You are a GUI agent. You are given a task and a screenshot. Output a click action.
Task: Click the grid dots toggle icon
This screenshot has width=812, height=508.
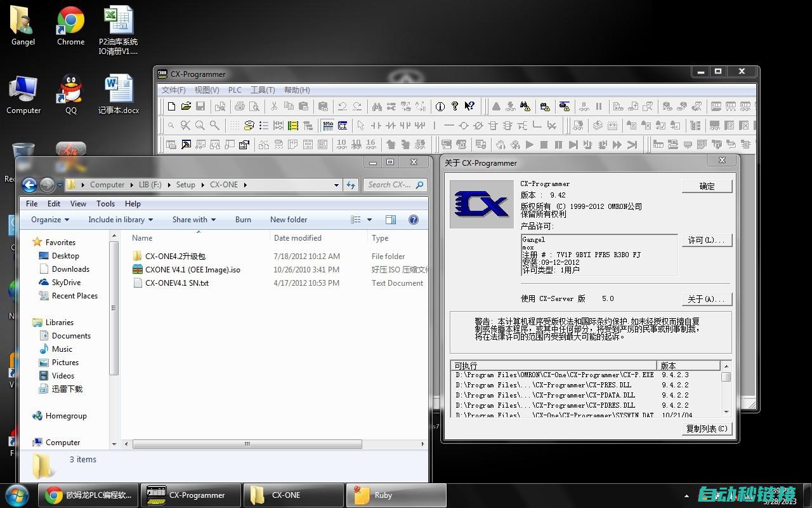click(x=235, y=125)
